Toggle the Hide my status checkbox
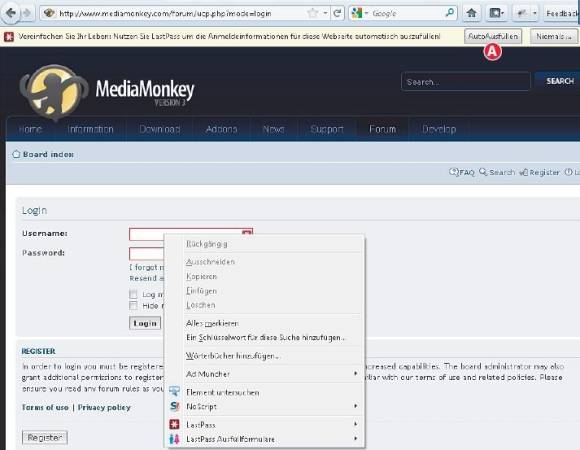The width and height of the screenshot is (580, 450). coord(133,305)
